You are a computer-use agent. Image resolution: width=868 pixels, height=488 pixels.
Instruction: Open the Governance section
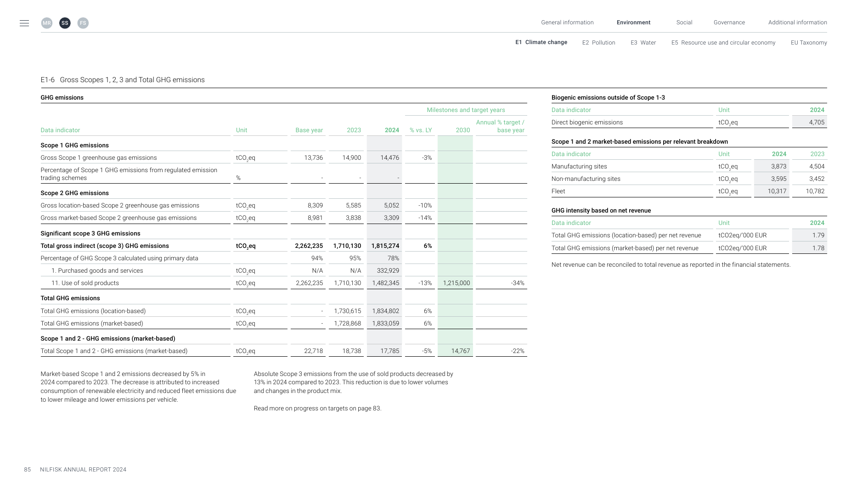(729, 22)
